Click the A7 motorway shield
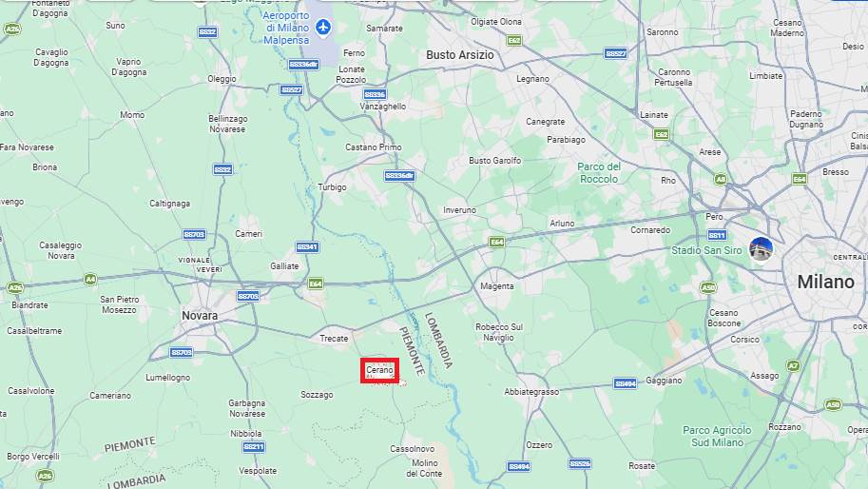 tap(793, 365)
